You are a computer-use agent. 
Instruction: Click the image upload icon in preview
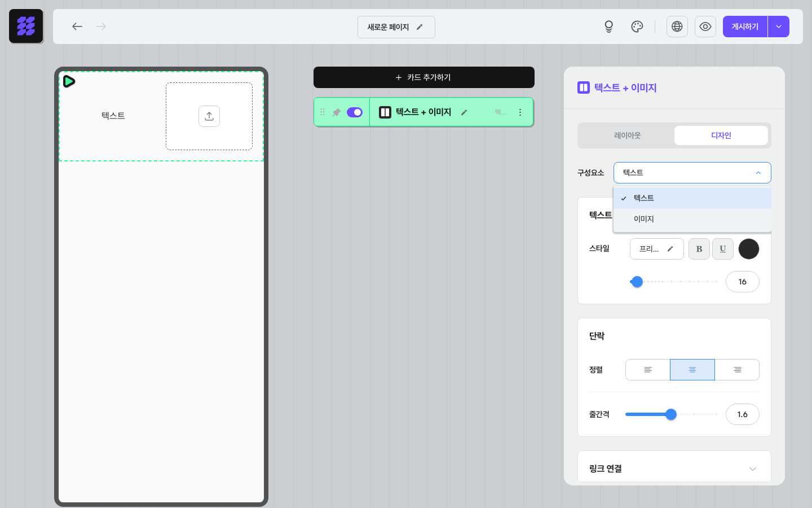[209, 116]
